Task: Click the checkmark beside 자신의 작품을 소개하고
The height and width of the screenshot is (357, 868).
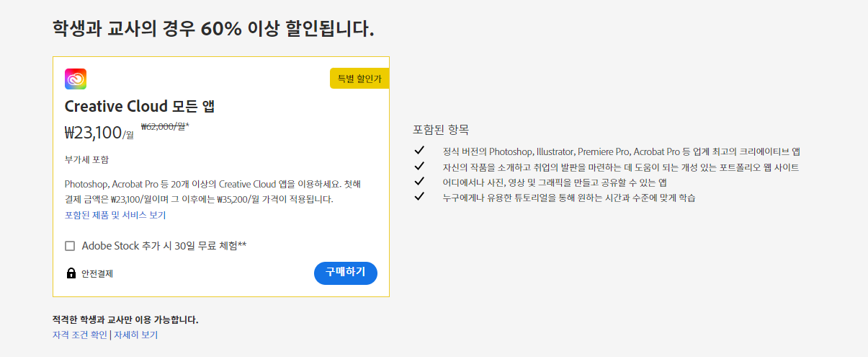Action: (x=419, y=166)
